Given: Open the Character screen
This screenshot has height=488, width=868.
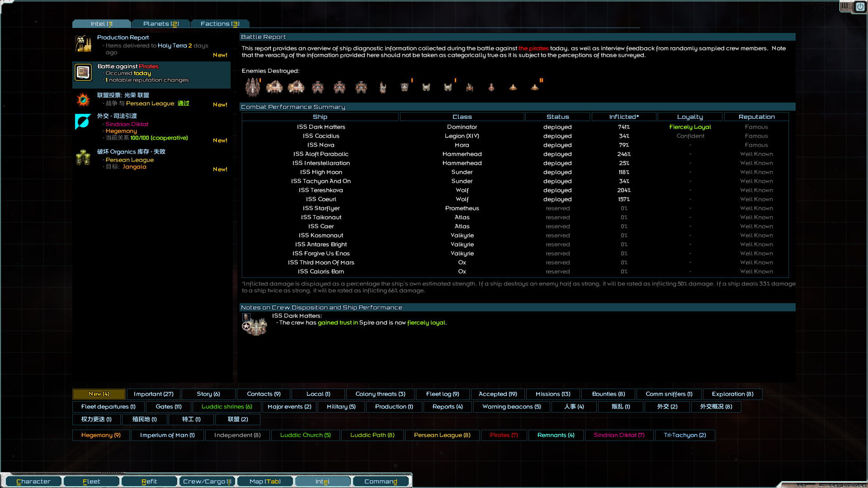Looking at the screenshot, I should click(33, 481).
